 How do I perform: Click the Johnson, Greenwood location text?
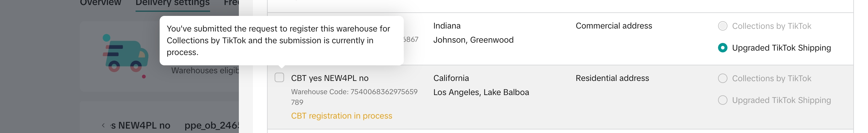[x=473, y=40]
